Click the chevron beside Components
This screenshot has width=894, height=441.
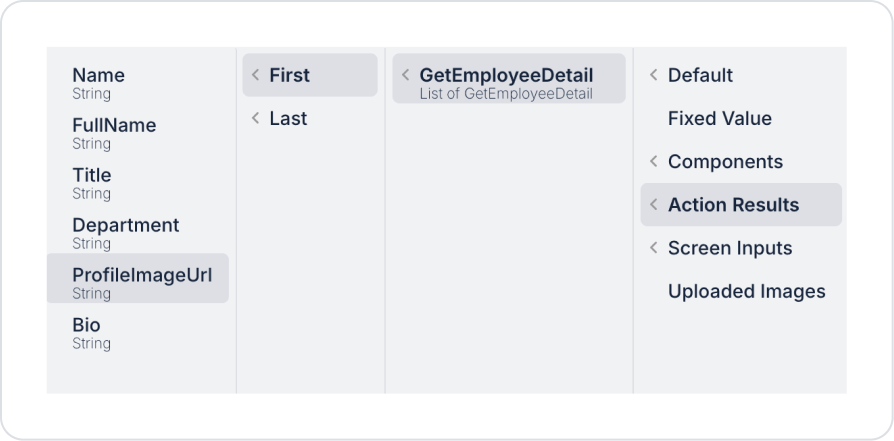[x=654, y=161]
